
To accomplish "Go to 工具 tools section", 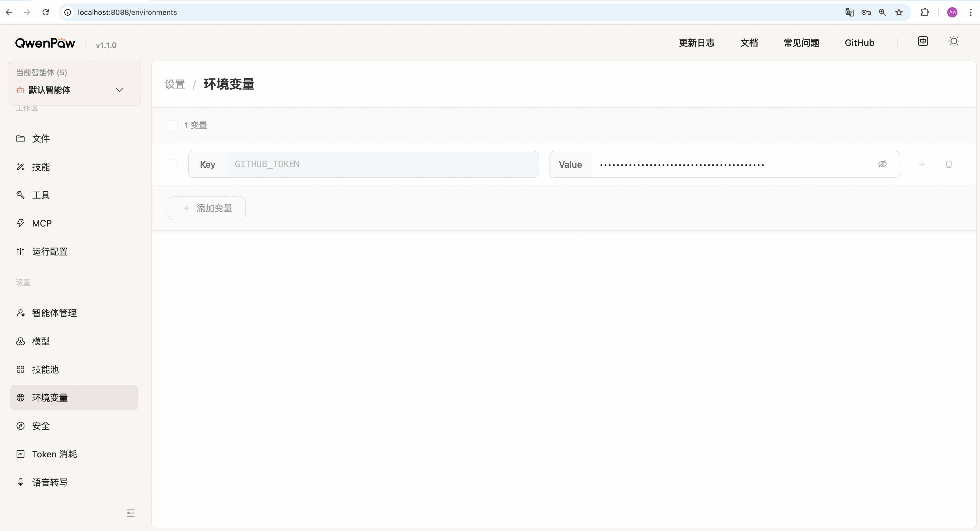I will pos(74,195).
